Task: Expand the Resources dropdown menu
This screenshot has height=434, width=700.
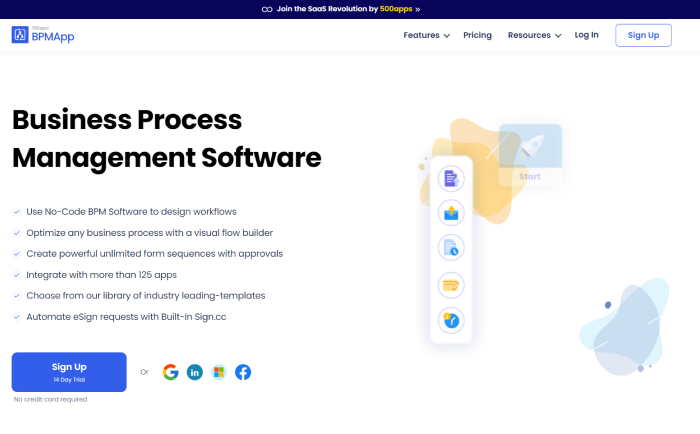Action: tap(534, 35)
